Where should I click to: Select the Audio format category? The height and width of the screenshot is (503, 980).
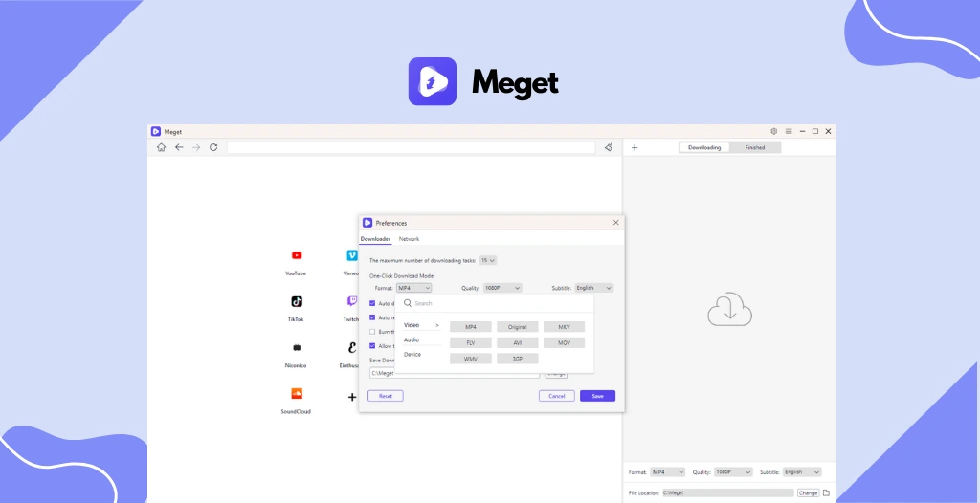412,339
